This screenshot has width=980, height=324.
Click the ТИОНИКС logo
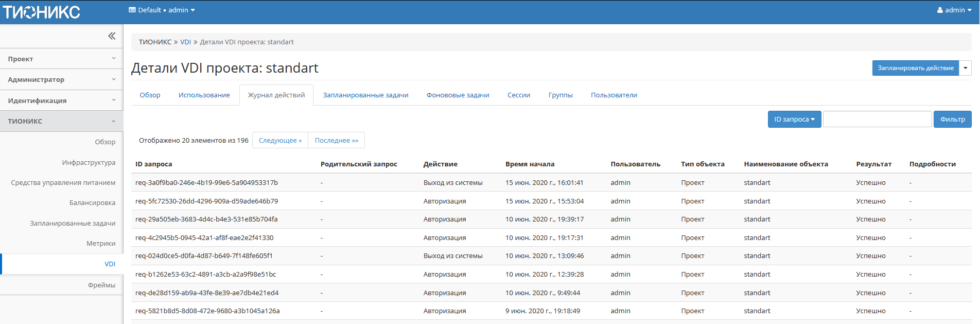point(42,12)
